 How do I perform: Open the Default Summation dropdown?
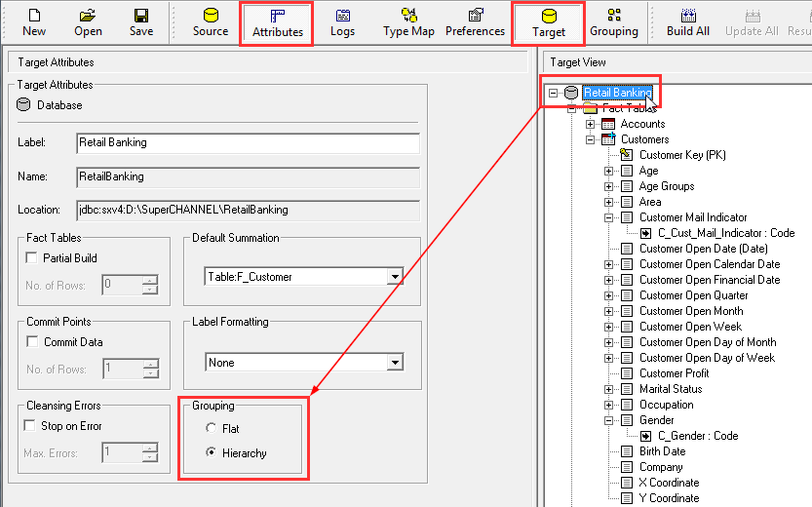(x=394, y=277)
